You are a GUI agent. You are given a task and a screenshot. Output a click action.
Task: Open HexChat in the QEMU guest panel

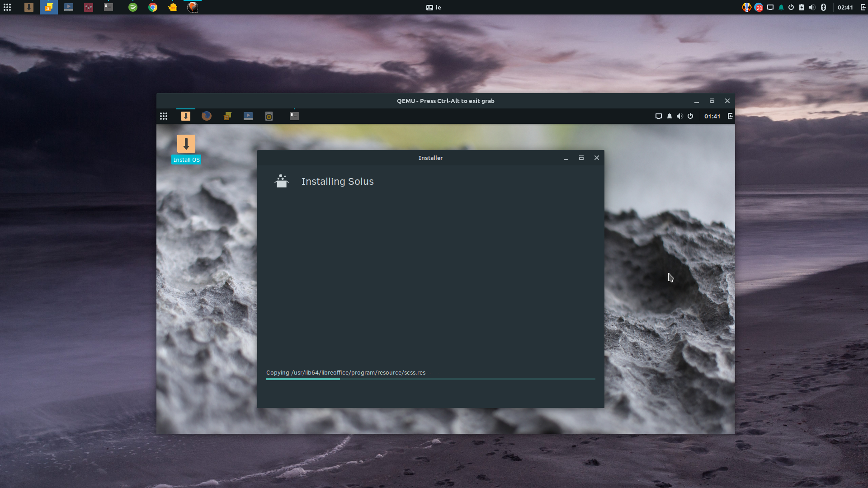click(227, 116)
